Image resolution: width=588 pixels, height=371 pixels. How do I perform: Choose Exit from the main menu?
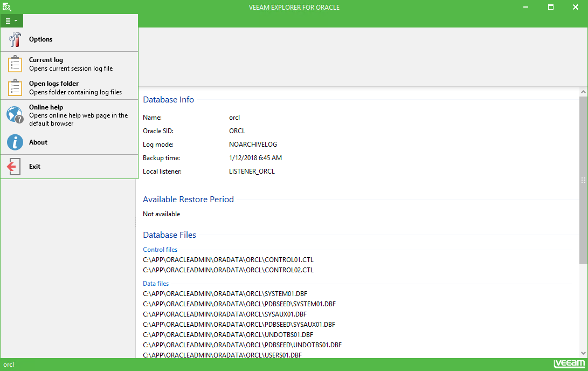pos(70,167)
